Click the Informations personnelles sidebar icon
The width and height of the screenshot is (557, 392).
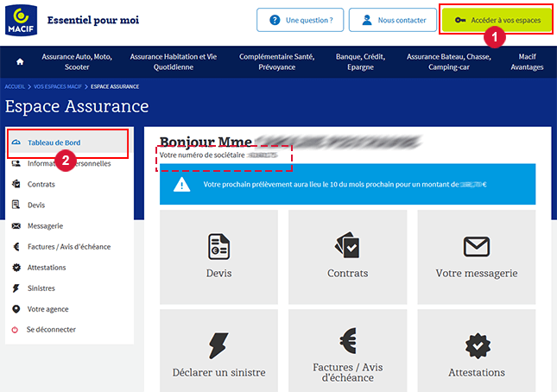[16, 163]
